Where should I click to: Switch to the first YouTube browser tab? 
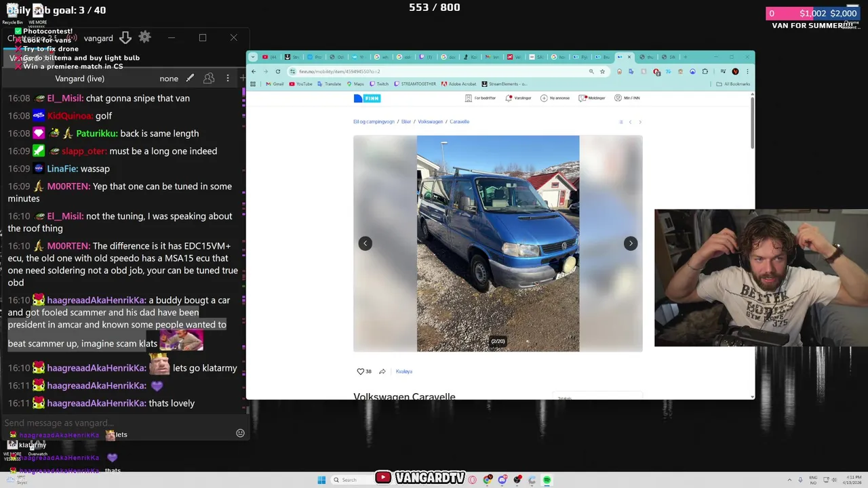tap(269, 57)
